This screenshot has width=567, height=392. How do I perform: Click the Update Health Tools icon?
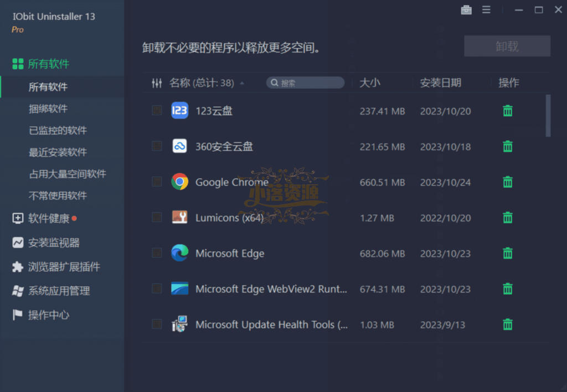click(179, 324)
